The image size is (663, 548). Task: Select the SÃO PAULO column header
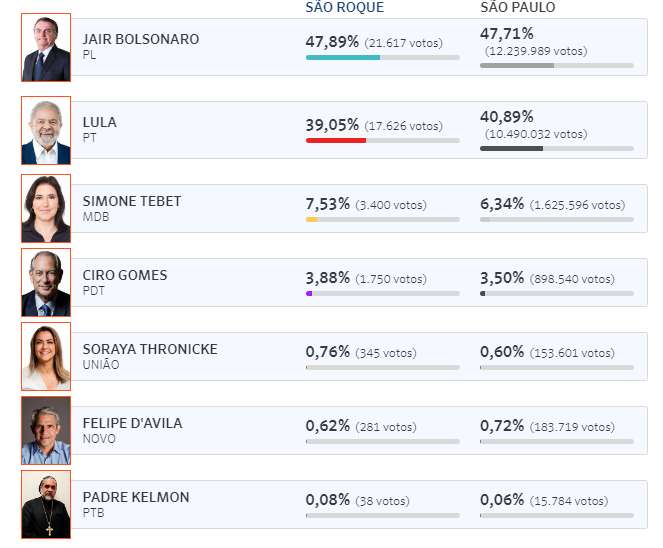518,7
